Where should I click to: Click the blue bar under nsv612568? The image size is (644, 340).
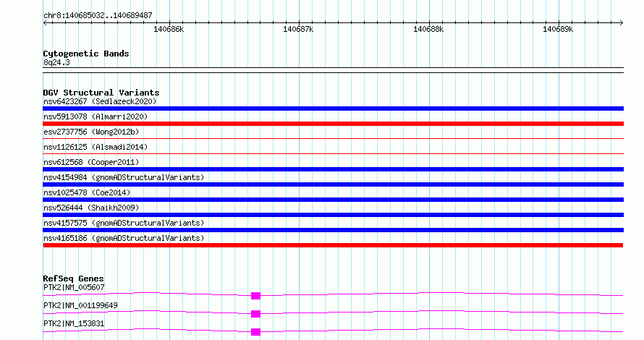(x=333, y=169)
